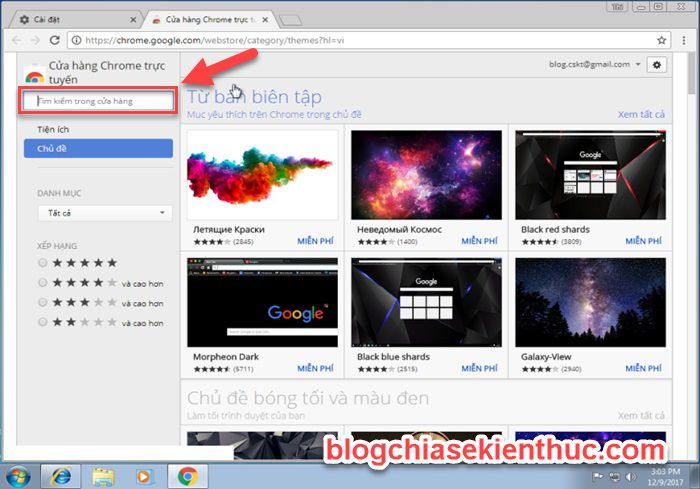Click the taskbar clock showing 3:03 PM
Viewport: 700px width, 489px height.
665,477
